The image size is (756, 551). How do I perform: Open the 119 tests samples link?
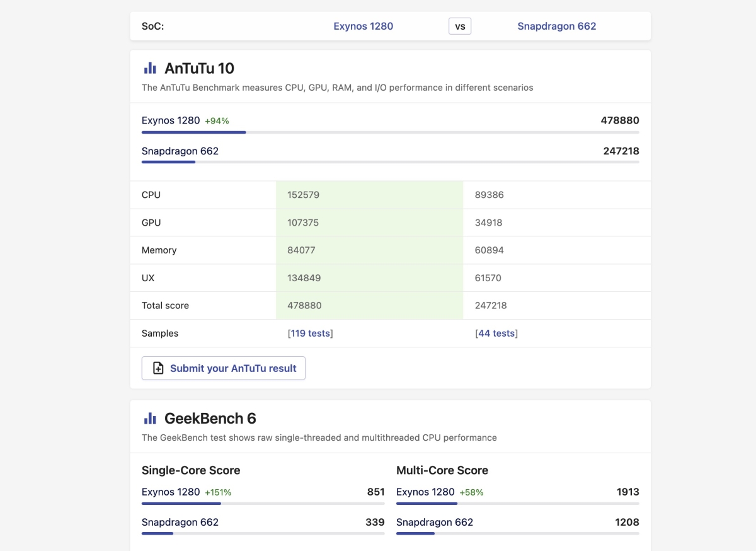(311, 333)
